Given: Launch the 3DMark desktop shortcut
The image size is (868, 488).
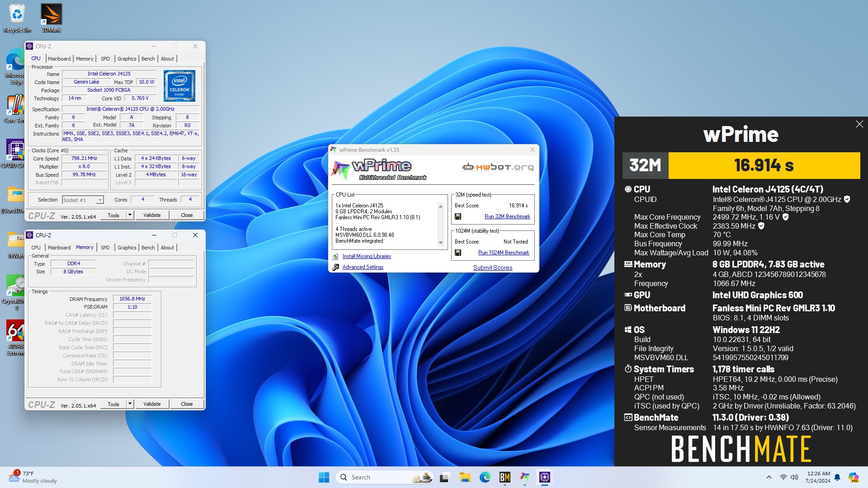Looking at the screenshot, I should (51, 18).
